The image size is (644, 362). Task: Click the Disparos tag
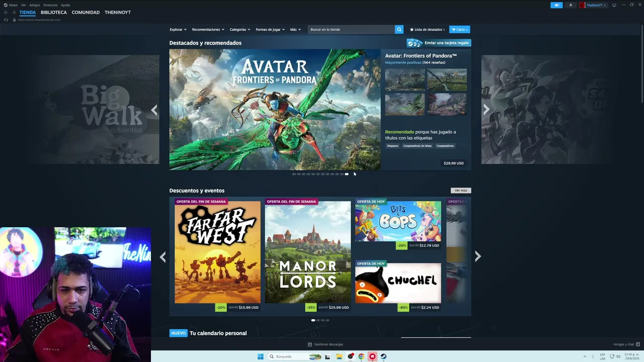point(392,146)
